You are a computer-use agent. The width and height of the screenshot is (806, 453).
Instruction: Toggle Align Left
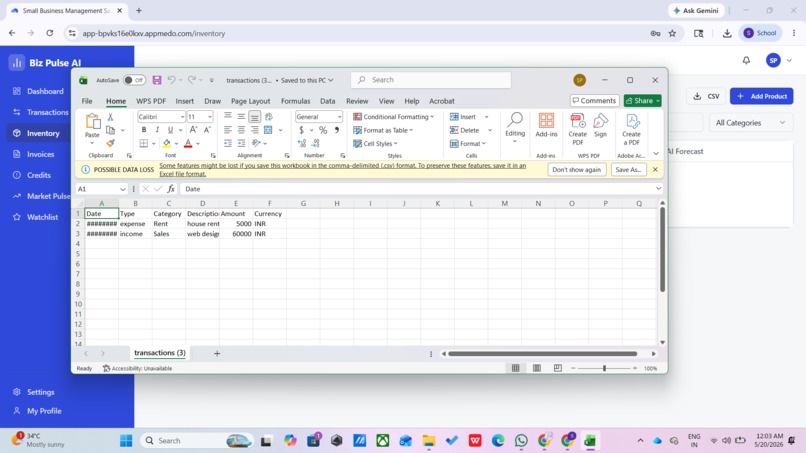click(228, 130)
